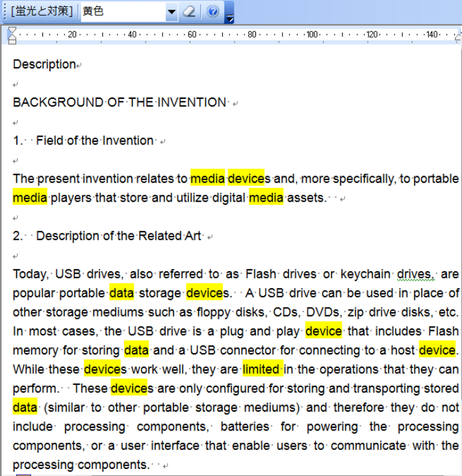Click the highlighted "device" after "plug and play"
Viewport: 462px width, 476px height.
(x=323, y=331)
